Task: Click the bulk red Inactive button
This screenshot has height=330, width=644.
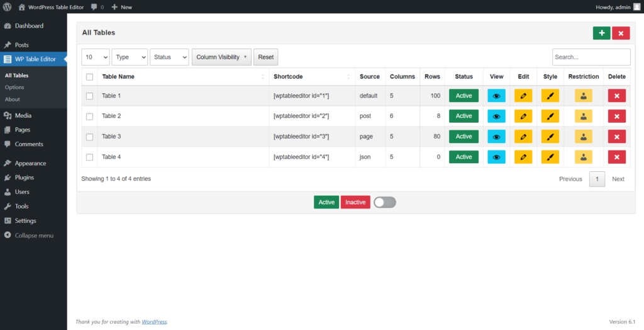Action: click(355, 202)
